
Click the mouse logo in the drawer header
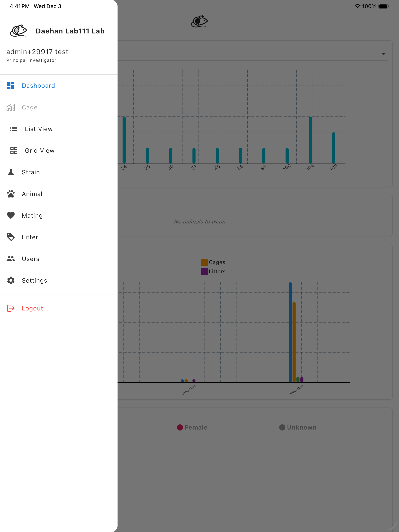click(19, 31)
